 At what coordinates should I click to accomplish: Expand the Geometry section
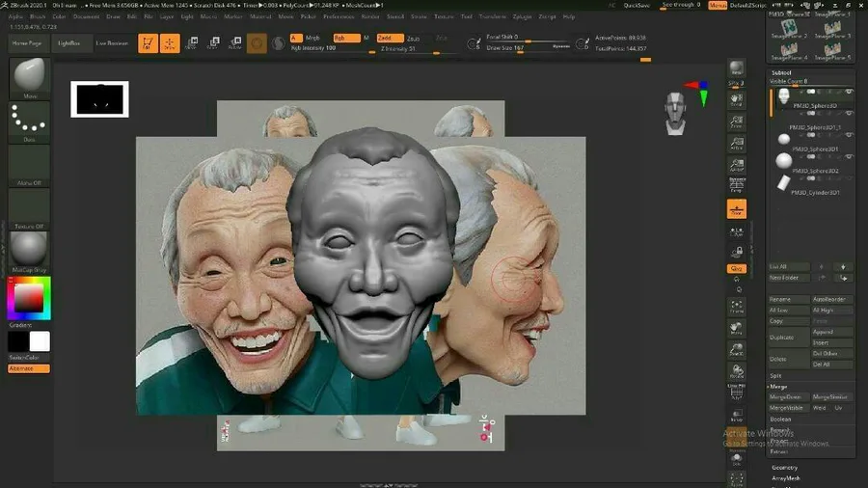[x=785, y=468]
